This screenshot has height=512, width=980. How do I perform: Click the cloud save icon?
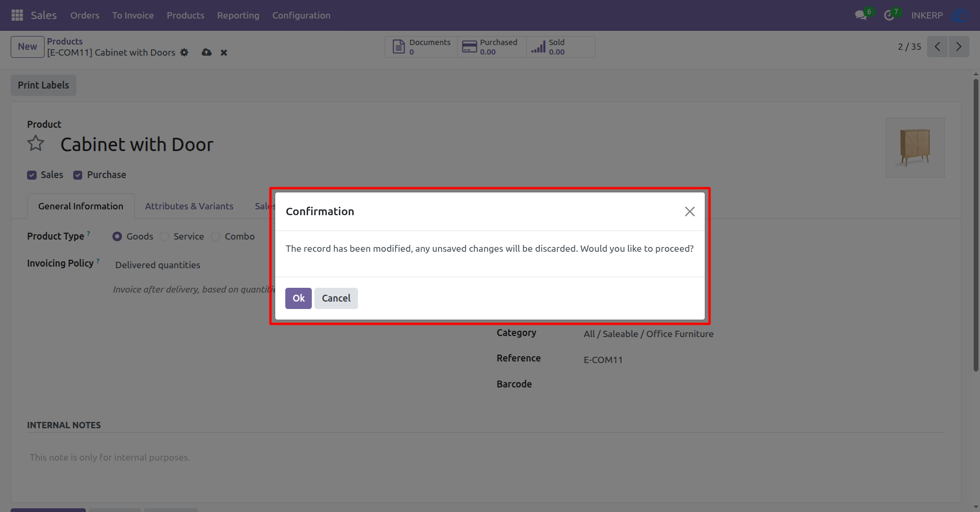(x=207, y=52)
